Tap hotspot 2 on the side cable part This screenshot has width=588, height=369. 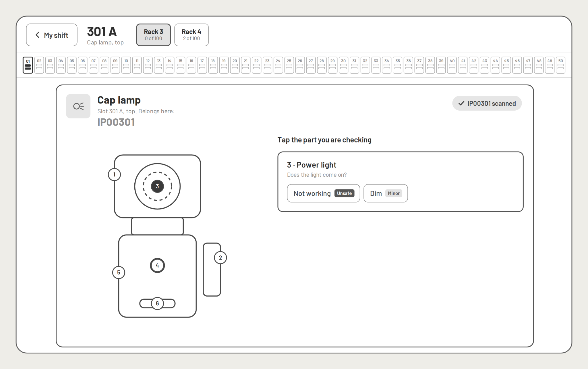tap(220, 257)
